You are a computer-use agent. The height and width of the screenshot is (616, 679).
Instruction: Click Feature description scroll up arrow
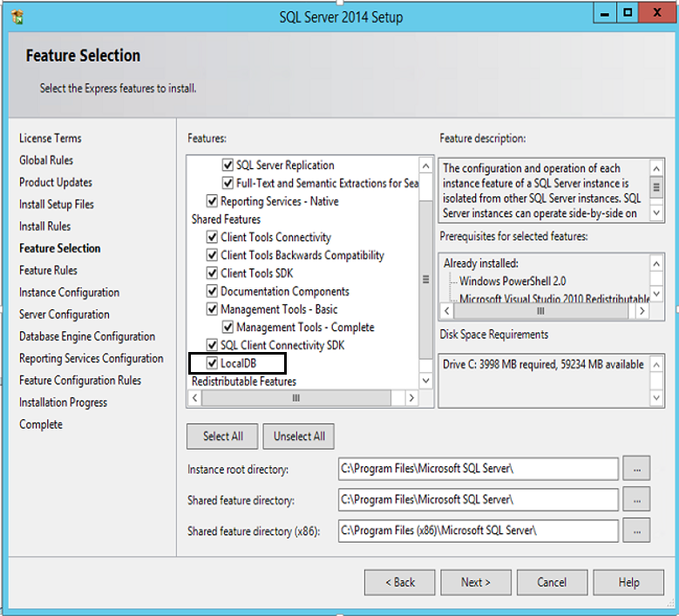[656, 168]
